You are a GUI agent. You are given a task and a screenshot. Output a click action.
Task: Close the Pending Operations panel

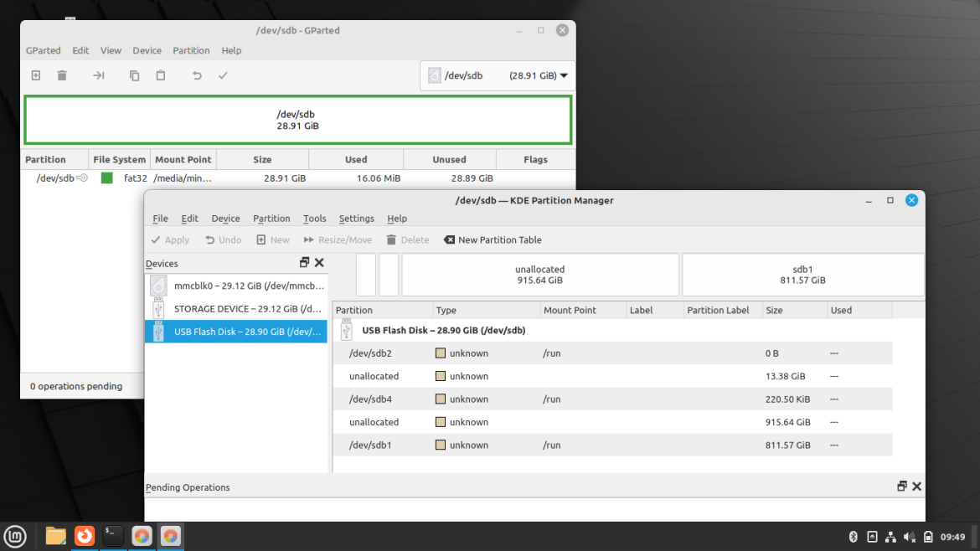tap(917, 486)
